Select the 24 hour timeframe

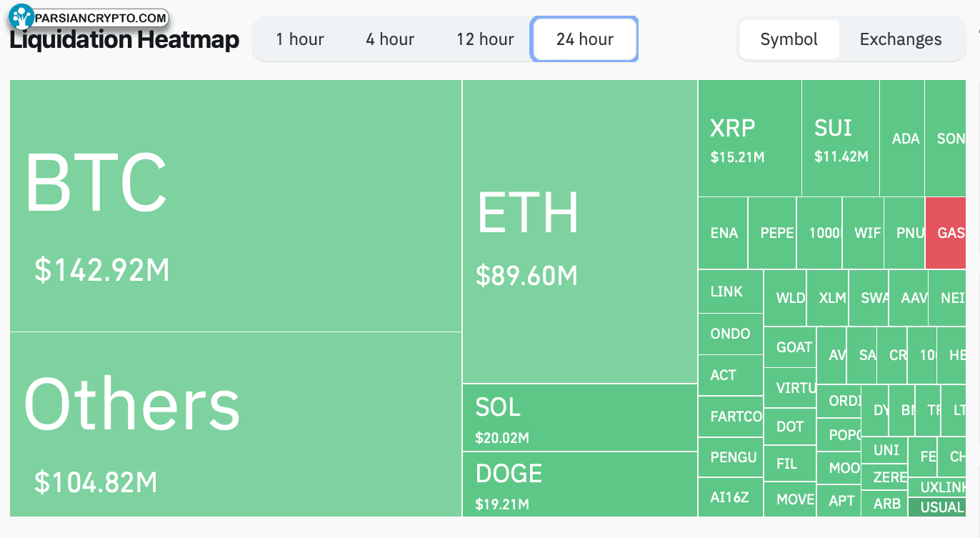click(584, 39)
